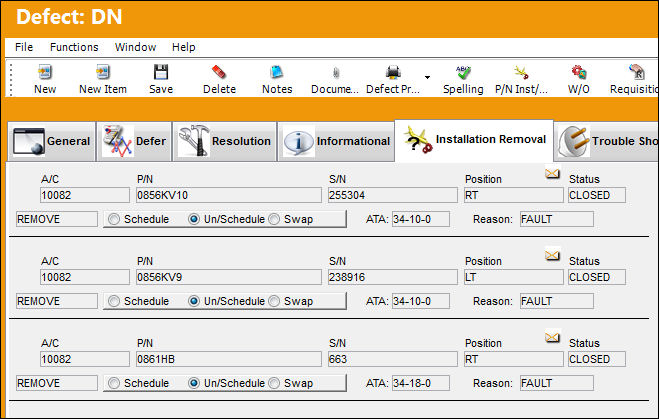Open the Help menu

[184, 47]
